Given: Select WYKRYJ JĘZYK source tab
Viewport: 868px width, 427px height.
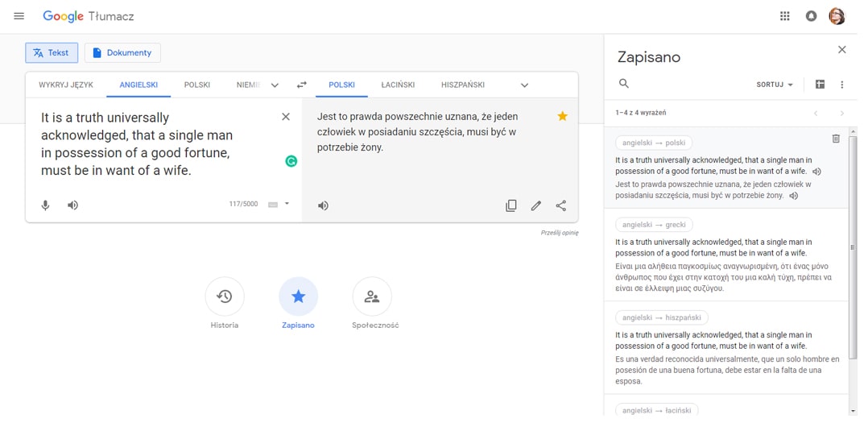Looking at the screenshot, I should tap(66, 85).
